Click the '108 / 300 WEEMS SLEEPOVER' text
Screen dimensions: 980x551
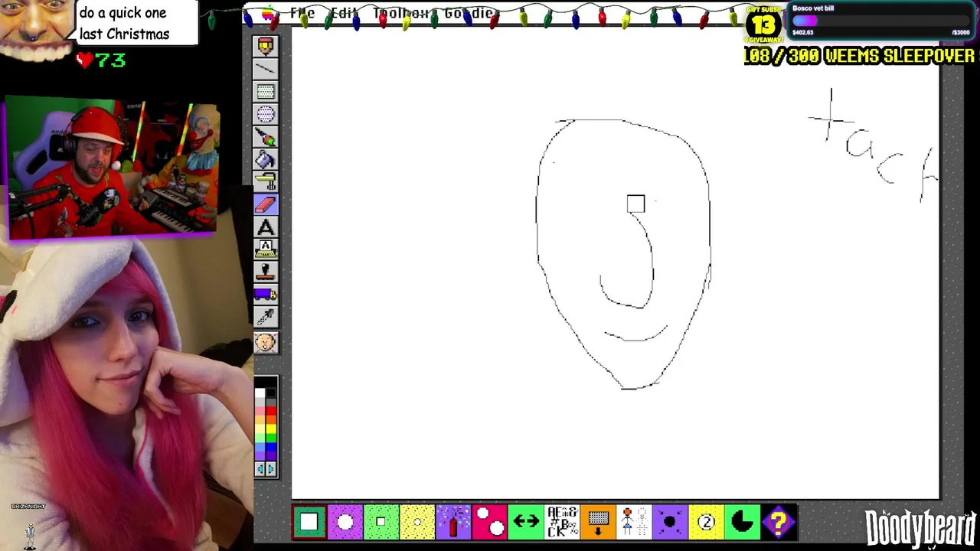[x=859, y=56]
